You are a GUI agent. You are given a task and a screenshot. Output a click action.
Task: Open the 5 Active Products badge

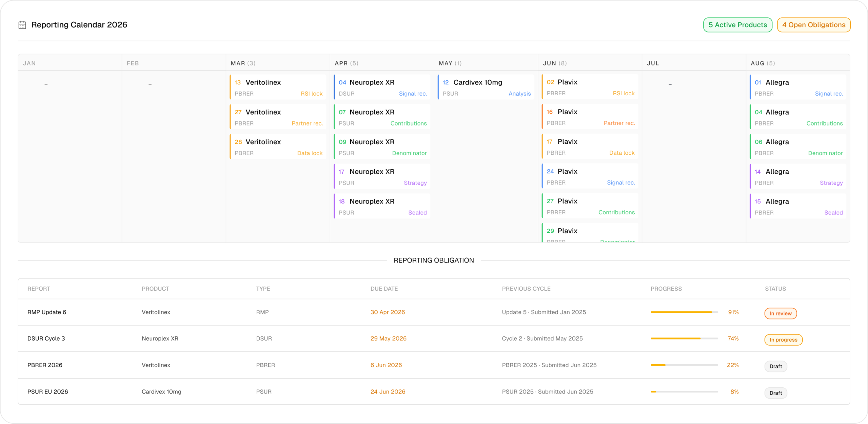pos(737,25)
